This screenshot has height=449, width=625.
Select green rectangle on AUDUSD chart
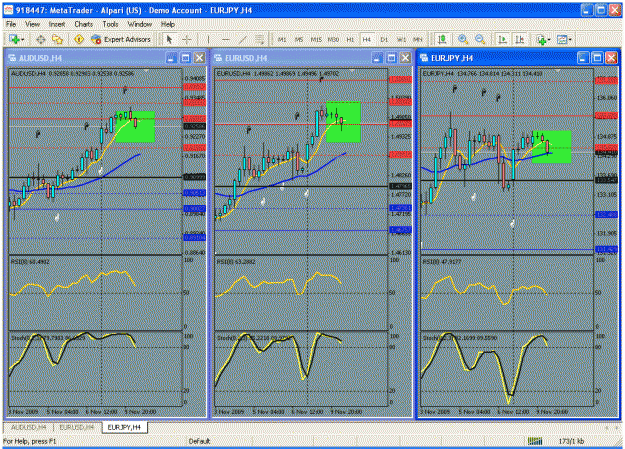[135, 126]
